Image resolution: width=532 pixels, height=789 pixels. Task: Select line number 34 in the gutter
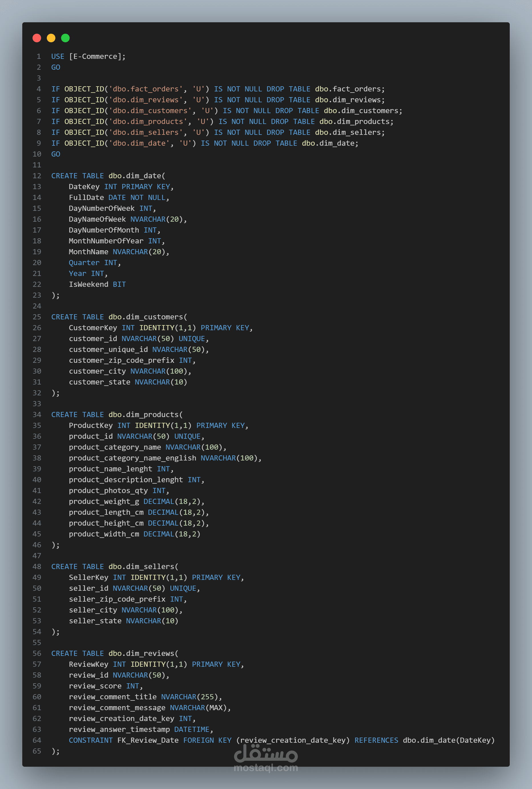coord(37,414)
